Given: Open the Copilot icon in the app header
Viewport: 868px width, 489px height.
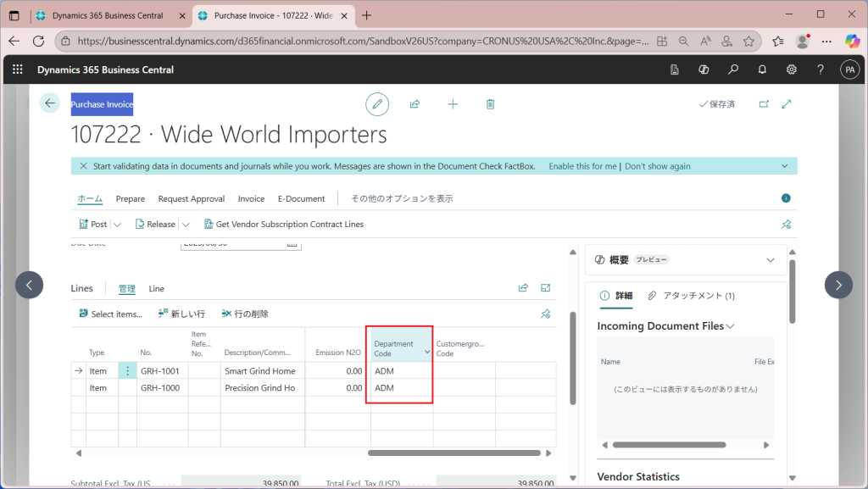Looking at the screenshot, I should (x=704, y=69).
